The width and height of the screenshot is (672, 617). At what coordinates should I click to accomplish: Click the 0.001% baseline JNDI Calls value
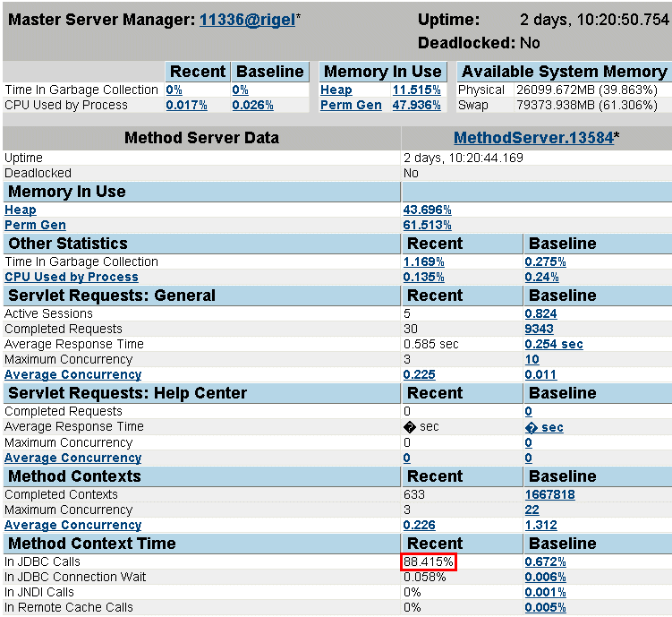546,593
